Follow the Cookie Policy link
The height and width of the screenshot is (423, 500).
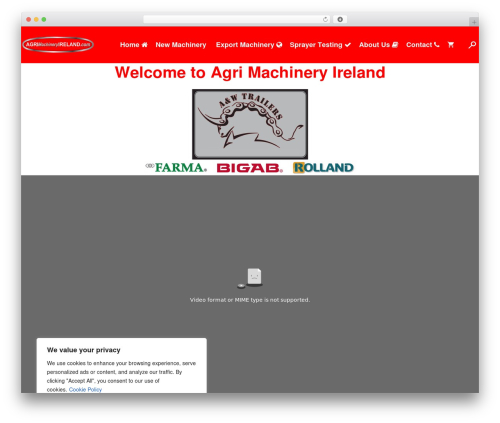[x=85, y=389]
